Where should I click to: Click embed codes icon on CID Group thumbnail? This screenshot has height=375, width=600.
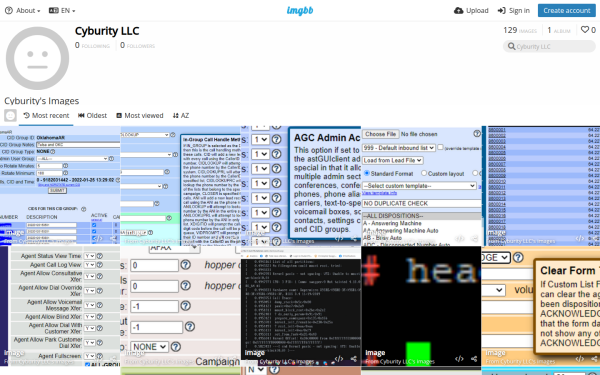pos(98,238)
